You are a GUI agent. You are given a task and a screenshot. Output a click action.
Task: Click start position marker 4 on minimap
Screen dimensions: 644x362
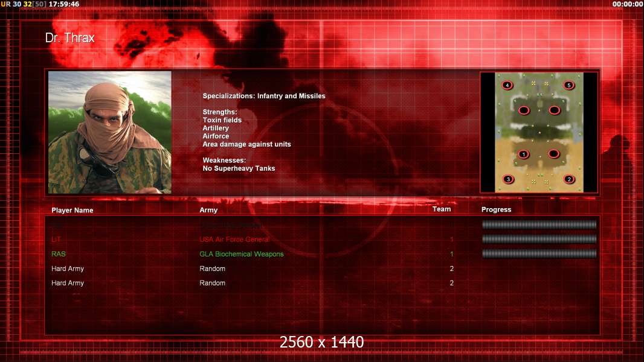pos(507,85)
